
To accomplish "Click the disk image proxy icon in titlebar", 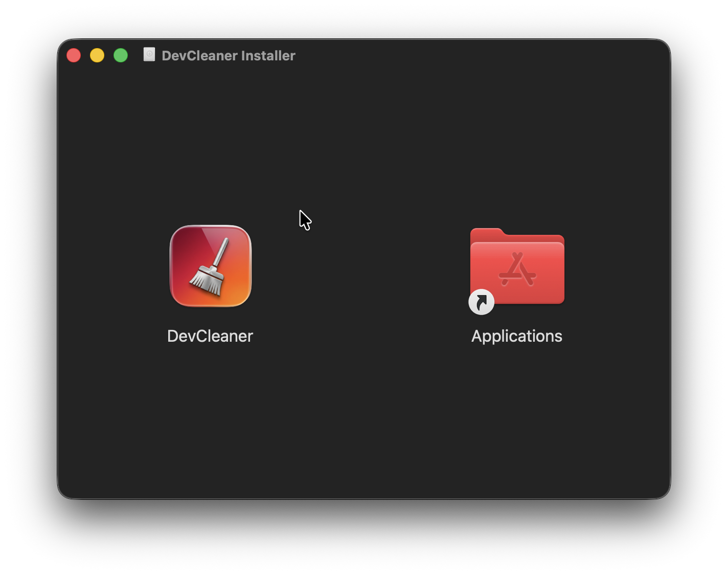I will pos(149,55).
